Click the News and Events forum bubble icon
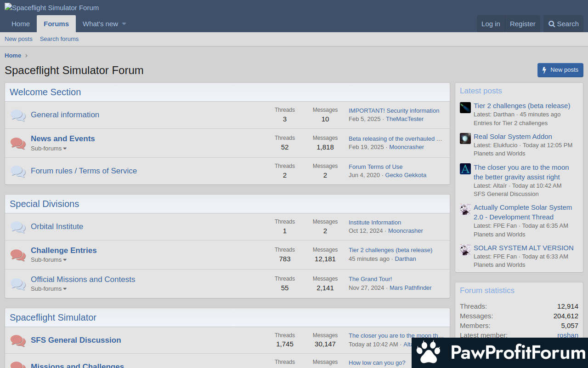This screenshot has height=368, width=588. (x=18, y=143)
